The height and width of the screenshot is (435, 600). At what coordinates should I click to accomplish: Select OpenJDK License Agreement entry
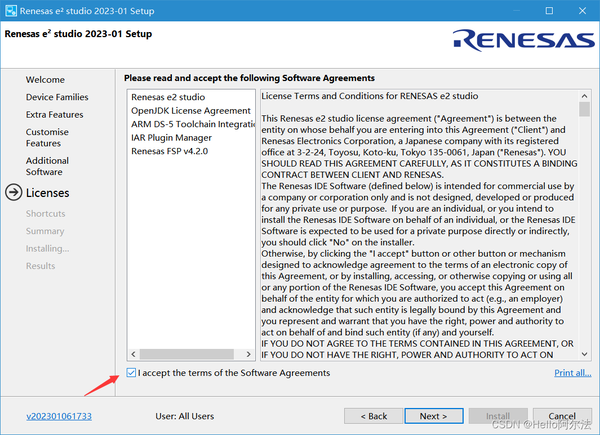(191, 111)
